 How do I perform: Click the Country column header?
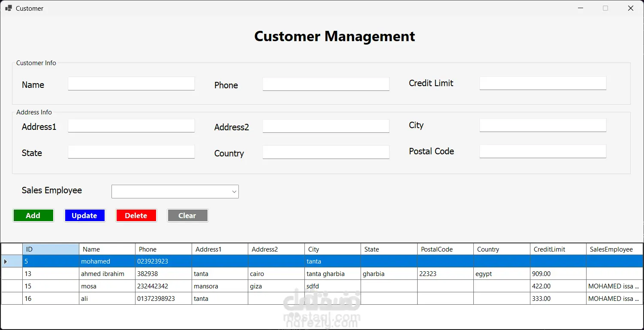502,249
